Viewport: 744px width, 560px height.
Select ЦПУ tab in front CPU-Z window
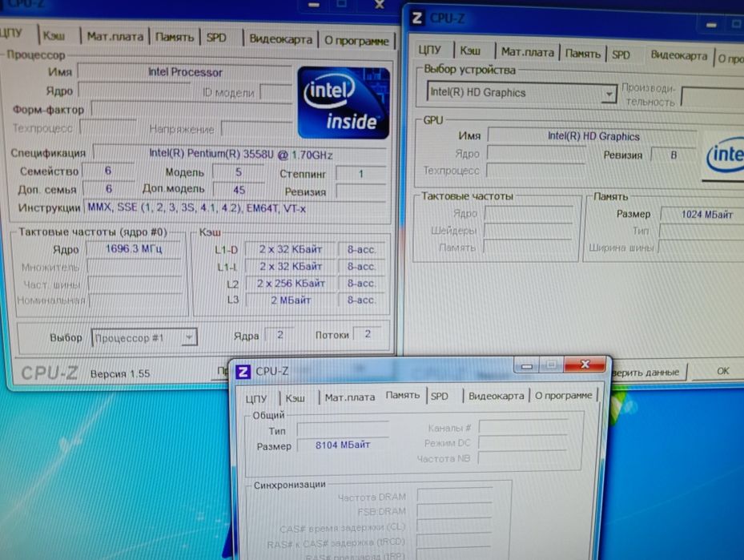tap(256, 397)
